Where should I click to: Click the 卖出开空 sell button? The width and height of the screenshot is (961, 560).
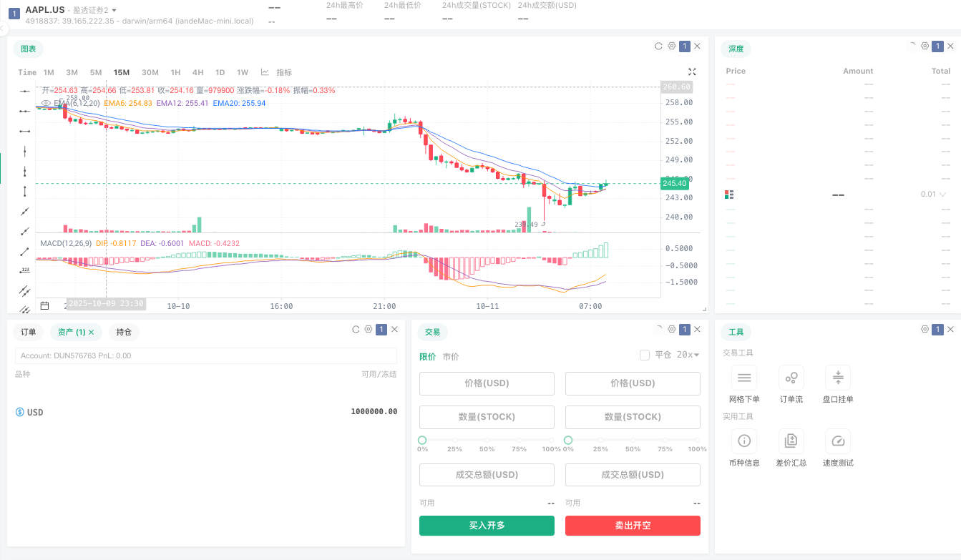coord(633,525)
